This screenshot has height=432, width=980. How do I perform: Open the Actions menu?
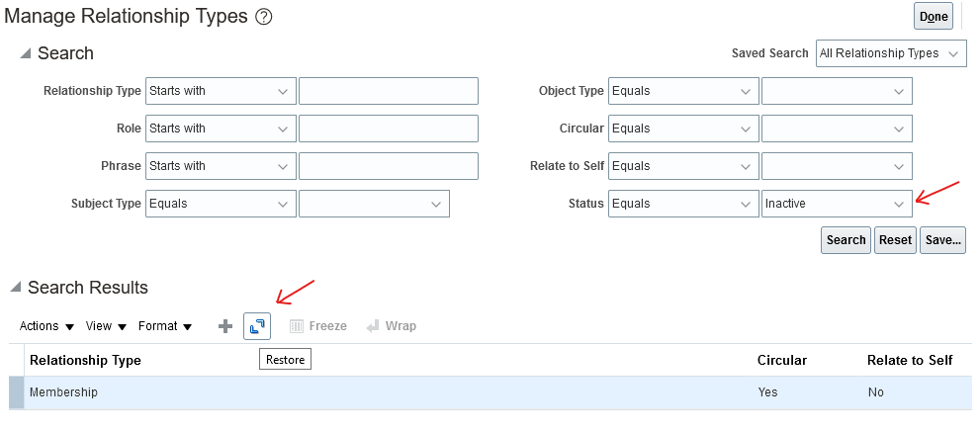[x=46, y=326]
